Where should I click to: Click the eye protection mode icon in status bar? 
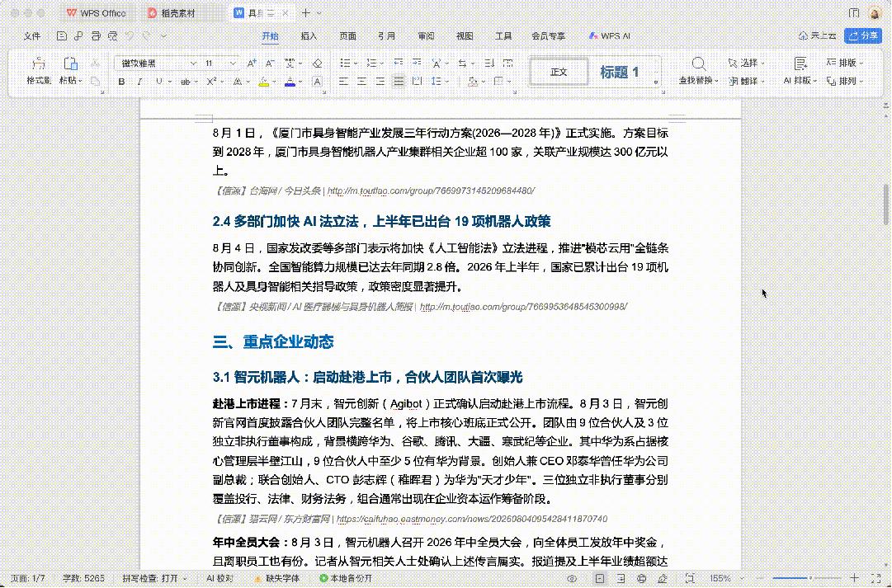point(572,578)
